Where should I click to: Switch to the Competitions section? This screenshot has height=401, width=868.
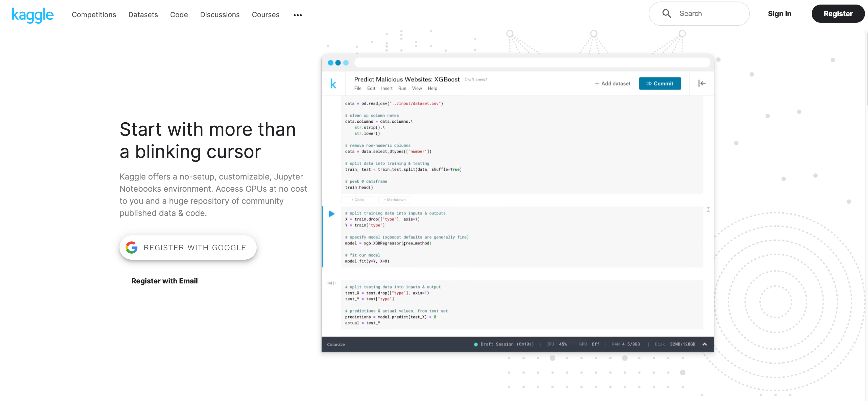pos(94,15)
